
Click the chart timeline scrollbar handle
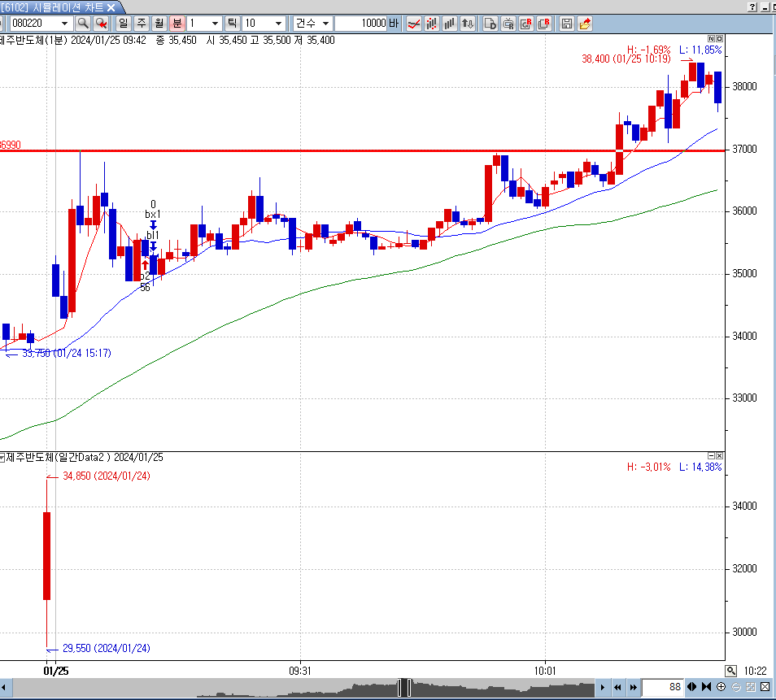tap(404, 688)
